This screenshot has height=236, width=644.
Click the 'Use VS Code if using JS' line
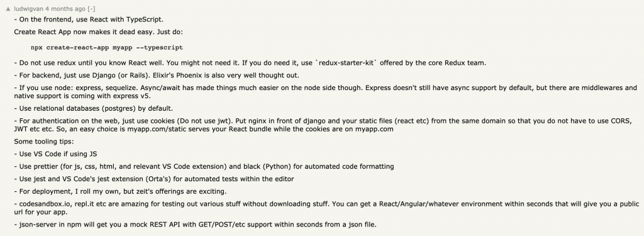coord(55,154)
